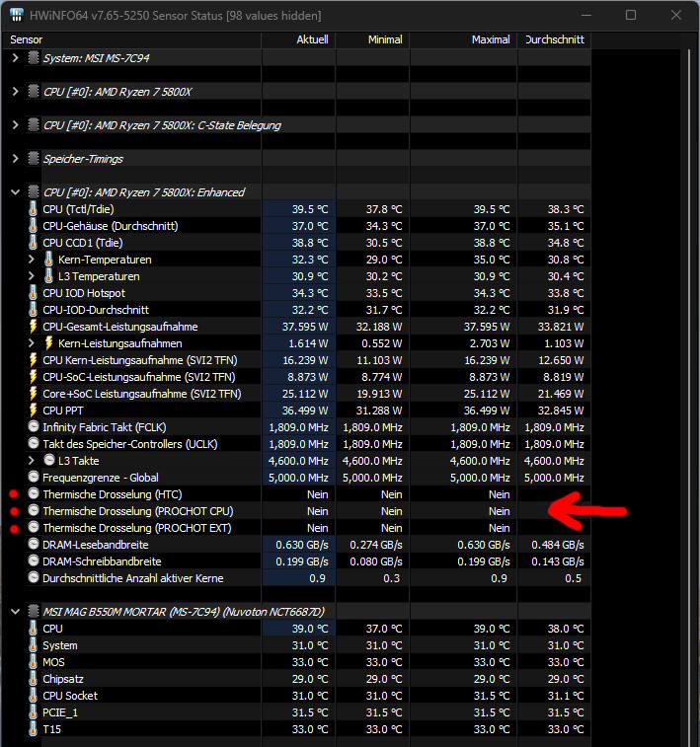Click lightning icon of Kern-Leistungsaufnahmen
Viewport: 700px width, 747px height.
[48, 343]
